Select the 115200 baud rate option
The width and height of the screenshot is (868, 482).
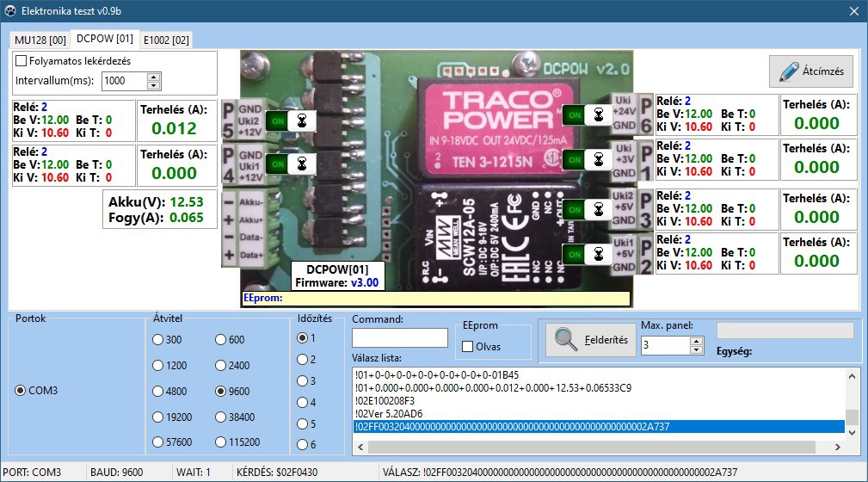coord(220,442)
